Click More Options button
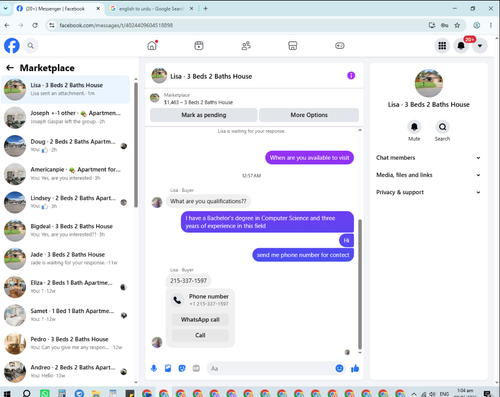 [309, 115]
